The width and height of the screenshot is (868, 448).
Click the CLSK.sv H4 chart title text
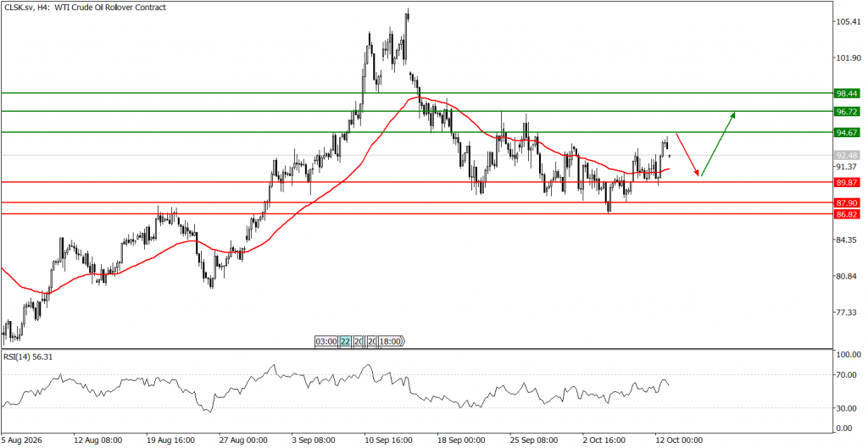[84, 8]
